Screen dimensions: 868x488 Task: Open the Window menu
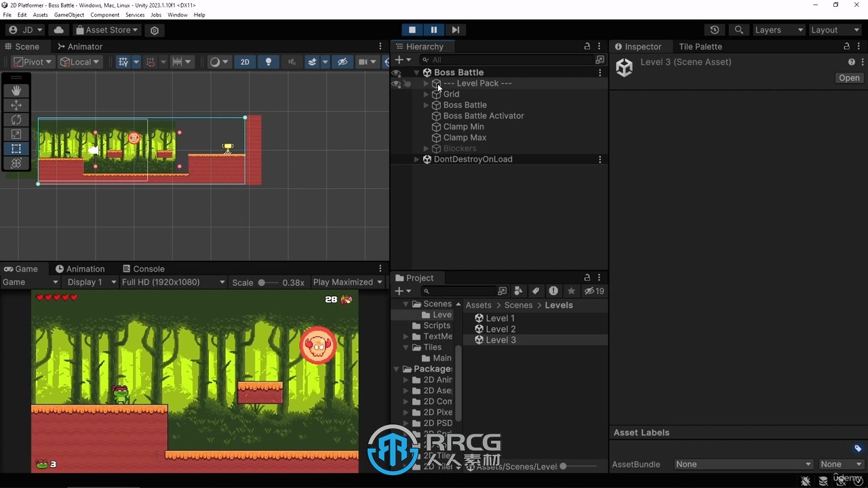pyautogui.click(x=178, y=15)
